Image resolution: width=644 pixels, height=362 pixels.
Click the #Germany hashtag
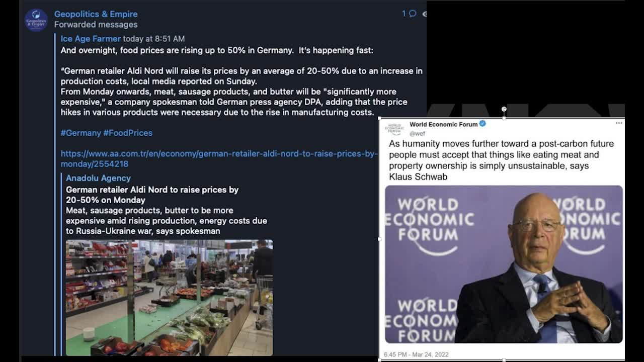click(80, 133)
